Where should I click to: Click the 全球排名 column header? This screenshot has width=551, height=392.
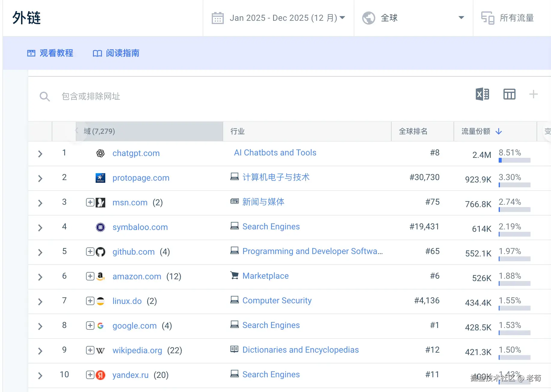(x=423, y=131)
